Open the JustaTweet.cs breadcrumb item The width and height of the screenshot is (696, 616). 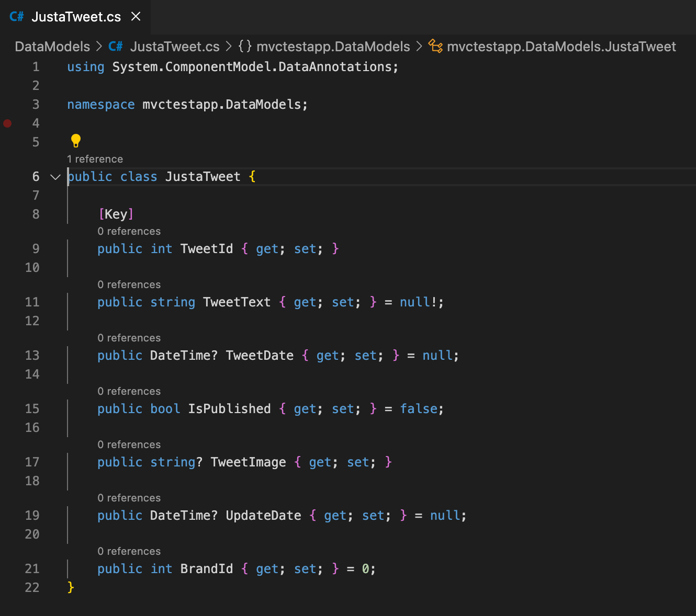[x=175, y=47]
